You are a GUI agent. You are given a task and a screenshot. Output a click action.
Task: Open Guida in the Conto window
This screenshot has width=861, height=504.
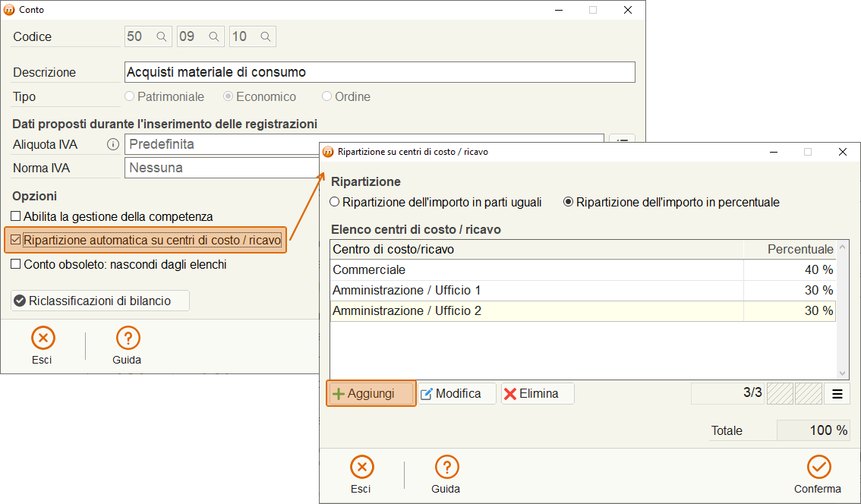click(128, 346)
